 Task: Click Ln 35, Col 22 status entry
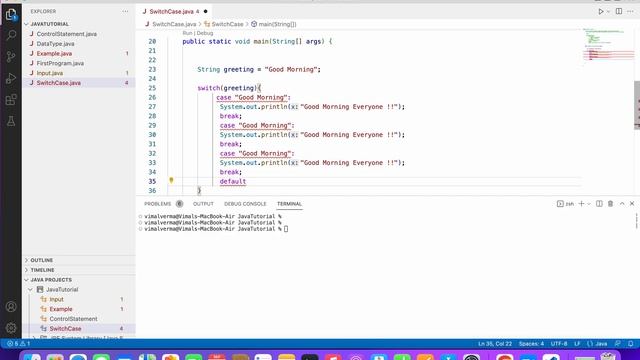pyautogui.click(x=495, y=344)
